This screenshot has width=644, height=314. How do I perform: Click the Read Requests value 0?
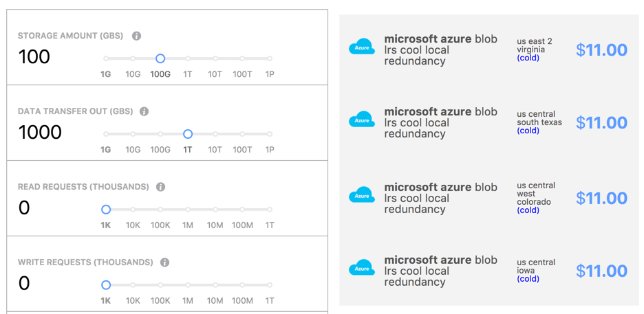(x=24, y=208)
